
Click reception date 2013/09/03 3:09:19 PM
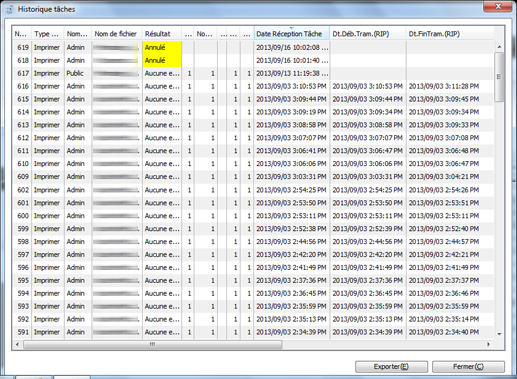pyautogui.click(x=291, y=112)
